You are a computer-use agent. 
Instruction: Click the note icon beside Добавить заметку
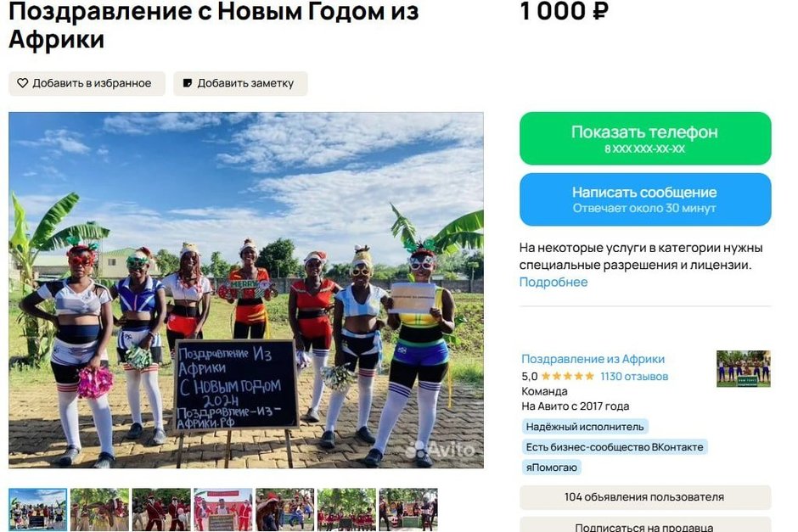tap(188, 83)
